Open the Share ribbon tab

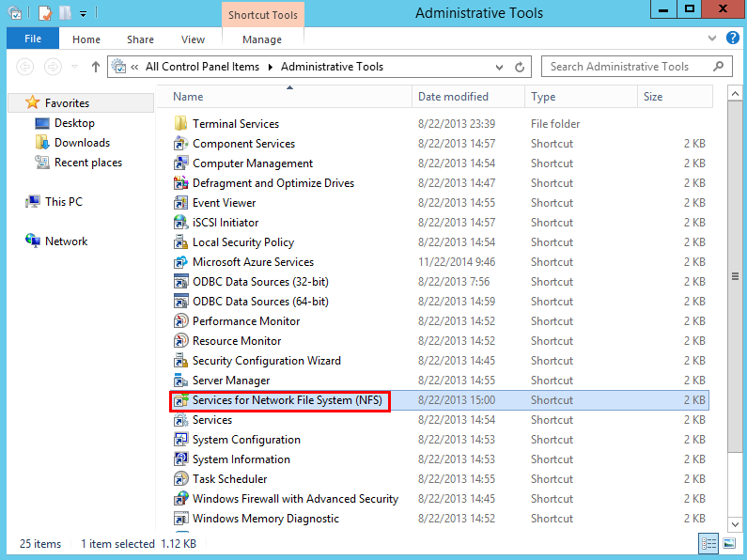pos(141,39)
